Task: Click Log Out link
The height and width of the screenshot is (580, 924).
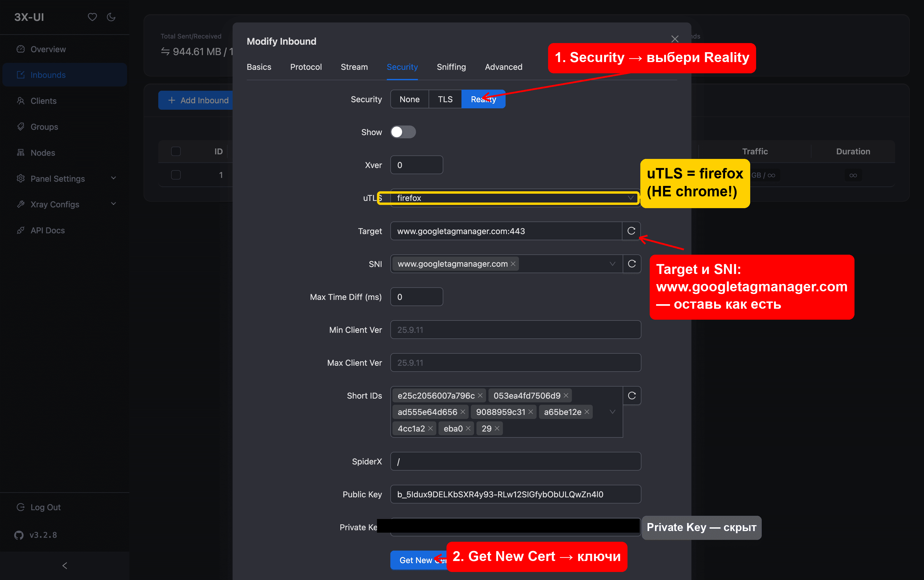Action: [46, 507]
